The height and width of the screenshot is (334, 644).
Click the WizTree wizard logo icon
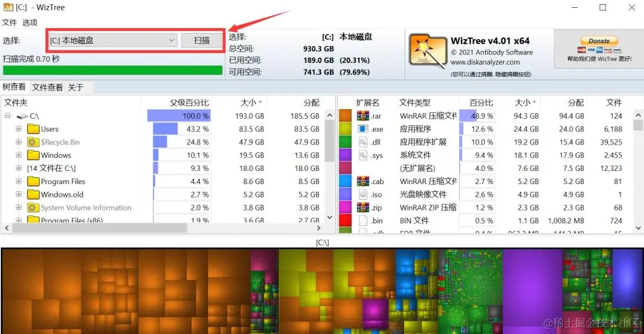click(428, 52)
